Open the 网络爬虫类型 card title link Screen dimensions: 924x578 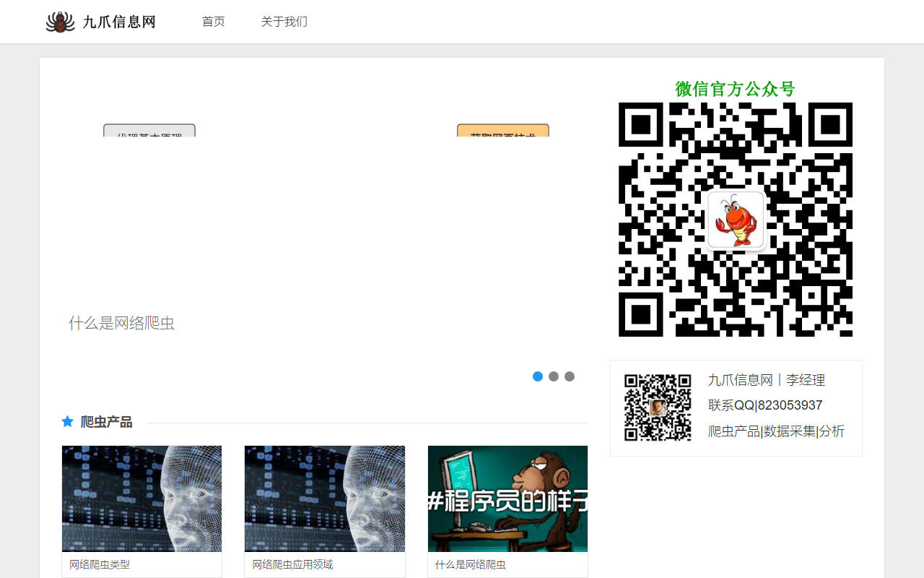pos(100,565)
